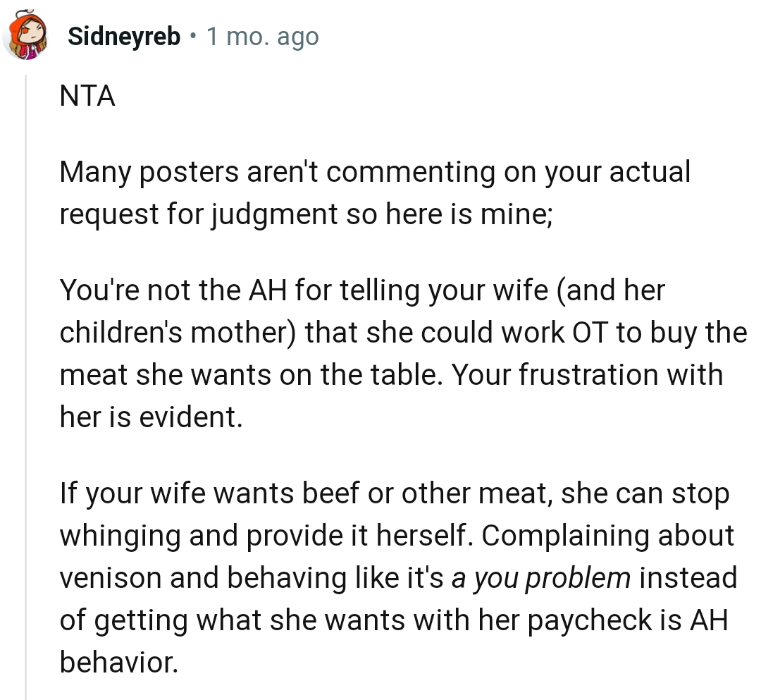Screen dimensions: 761x700
Task: Open the "1 mo. ago" comment permalink
Action: [x=262, y=37]
